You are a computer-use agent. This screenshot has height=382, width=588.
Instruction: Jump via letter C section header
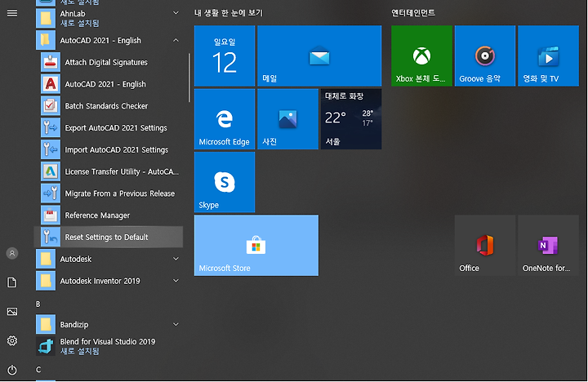[x=38, y=370]
